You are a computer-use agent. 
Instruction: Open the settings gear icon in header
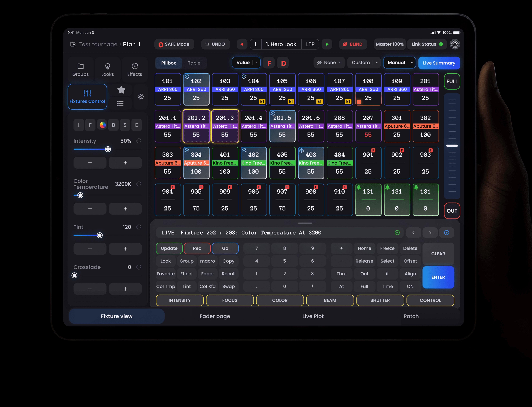point(455,44)
